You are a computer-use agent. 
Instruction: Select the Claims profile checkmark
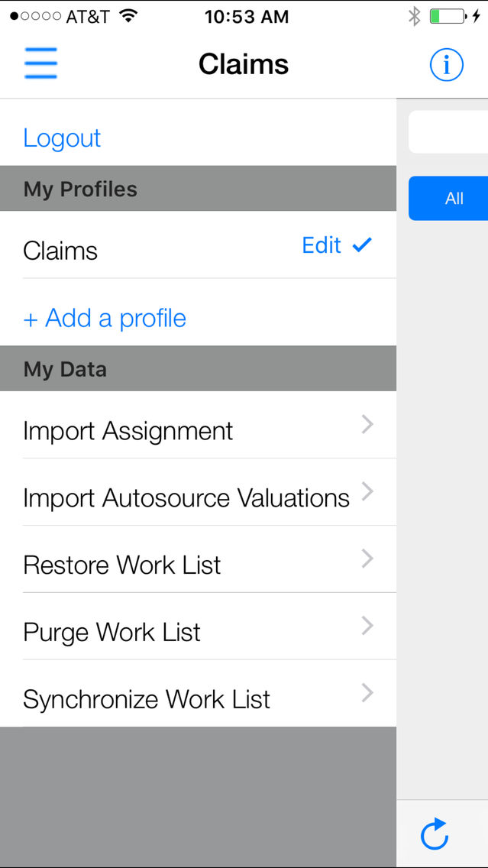(x=363, y=245)
